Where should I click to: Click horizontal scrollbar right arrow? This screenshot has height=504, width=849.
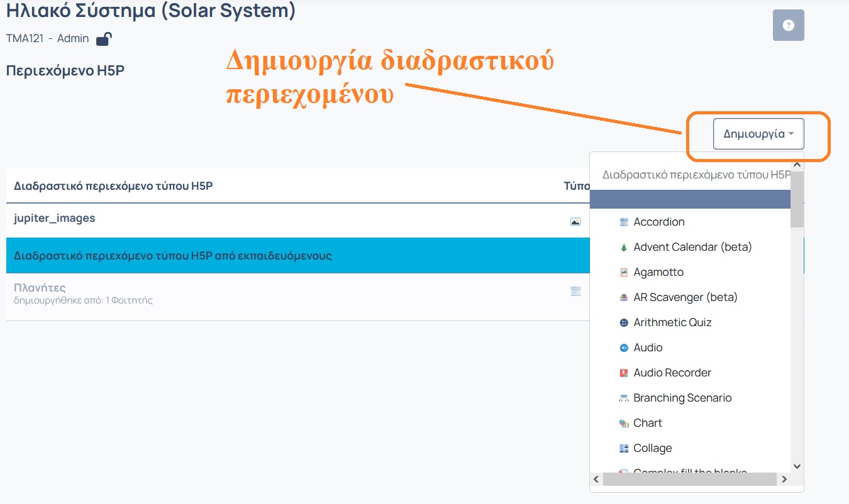784,479
